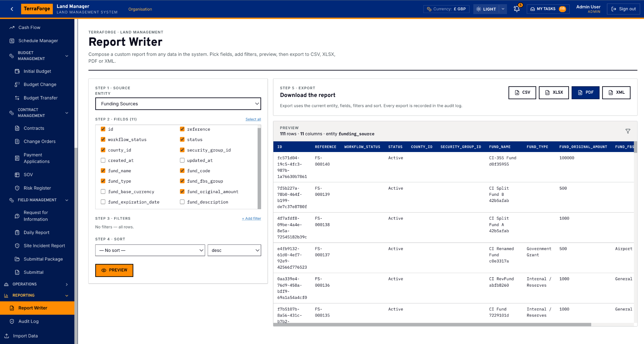Click the Sign out button
Viewport: 644px width, 344px height.
pos(623,9)
